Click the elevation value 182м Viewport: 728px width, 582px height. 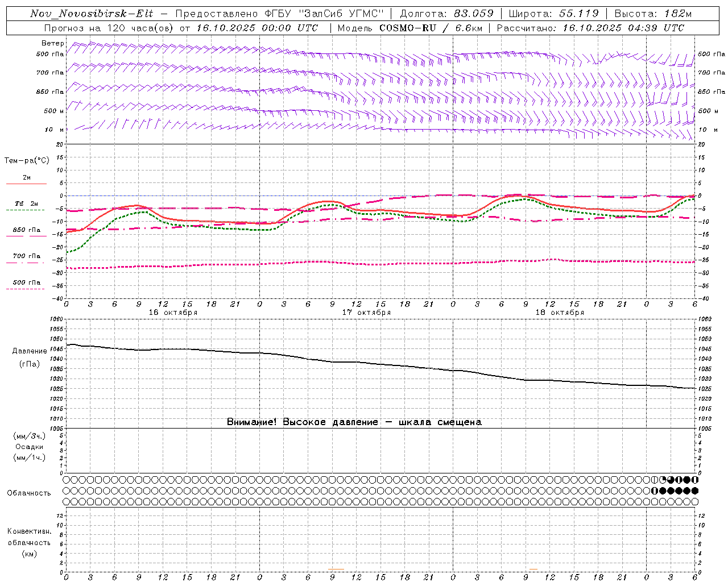point(678,14)
